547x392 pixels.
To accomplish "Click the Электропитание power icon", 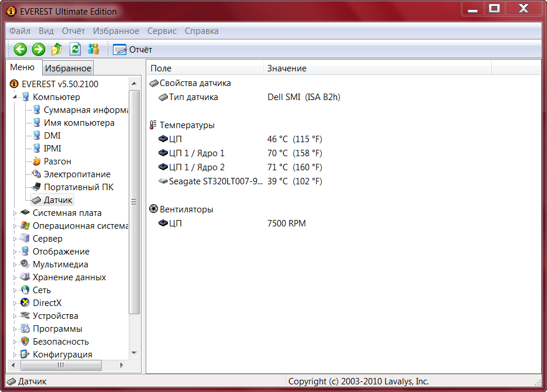I will (37, 174).
